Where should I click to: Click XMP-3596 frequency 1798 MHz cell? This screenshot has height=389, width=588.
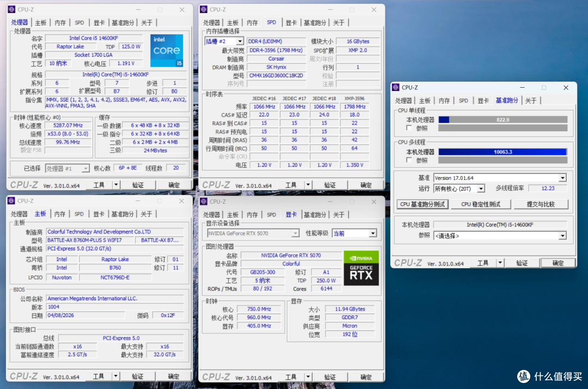[355, 107]
